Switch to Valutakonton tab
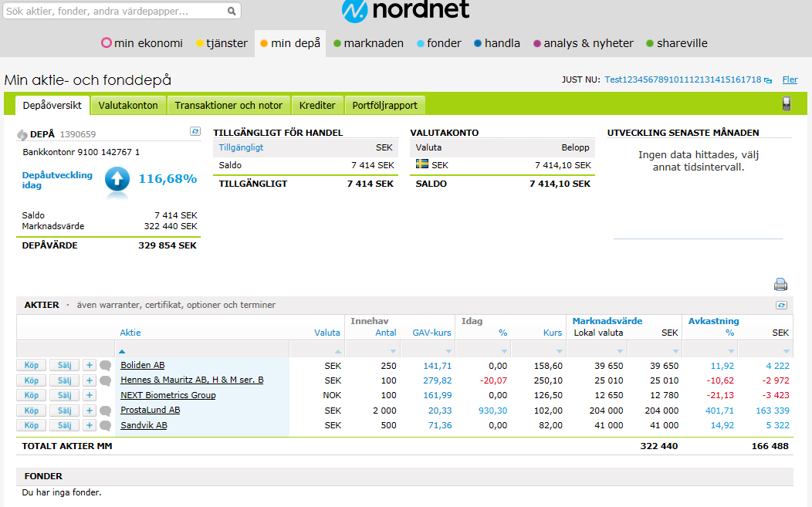The width and height of the screenshot is (812, 507). (128, 105)
